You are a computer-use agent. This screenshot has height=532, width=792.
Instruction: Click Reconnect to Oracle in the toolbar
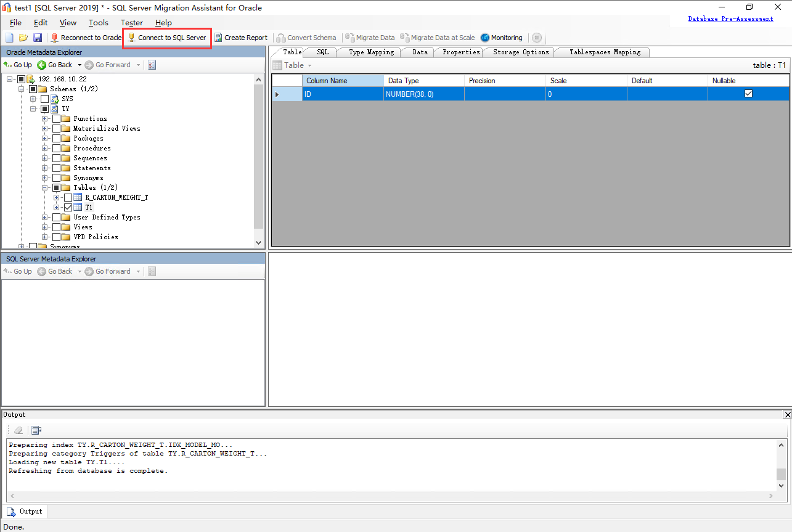[86, 38]
